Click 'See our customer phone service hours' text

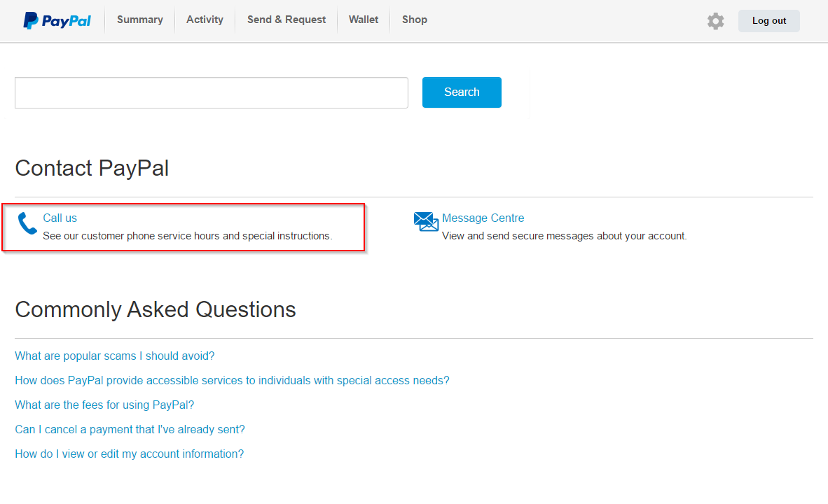[x=188, y=236]
